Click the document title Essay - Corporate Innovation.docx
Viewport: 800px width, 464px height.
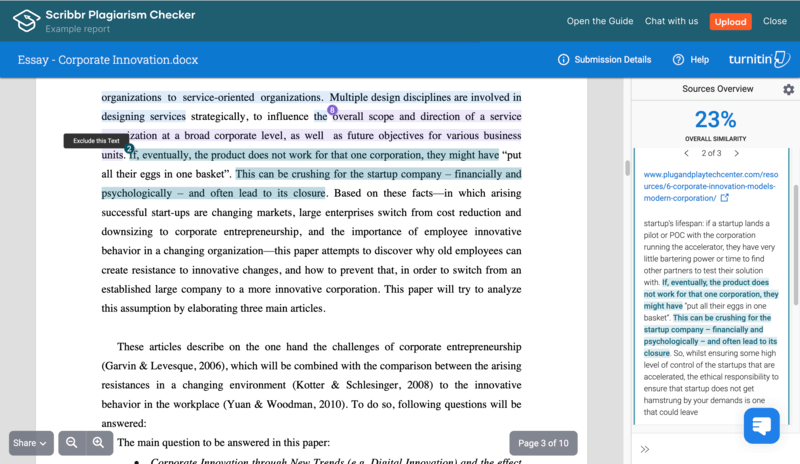pos(108,60)
